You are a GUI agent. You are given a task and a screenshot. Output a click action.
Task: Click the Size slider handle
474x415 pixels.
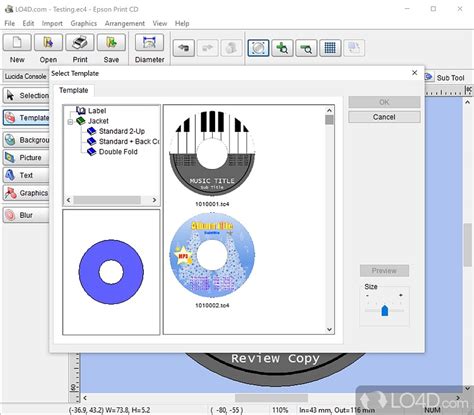(385, 310)
